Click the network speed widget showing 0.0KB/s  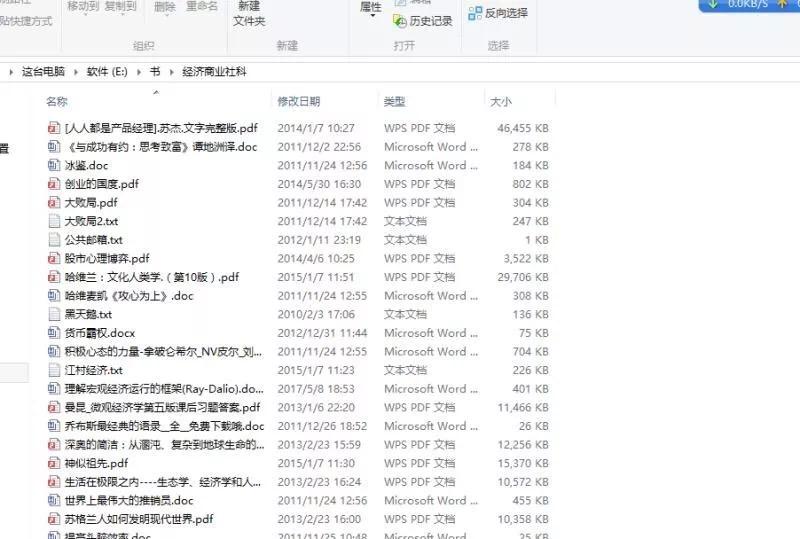[749, 5]
